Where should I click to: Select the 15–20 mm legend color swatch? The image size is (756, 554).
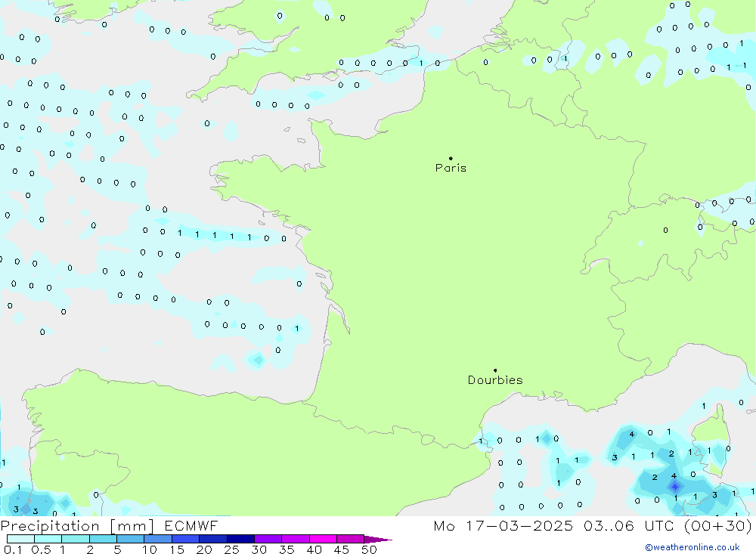[186, 539]
